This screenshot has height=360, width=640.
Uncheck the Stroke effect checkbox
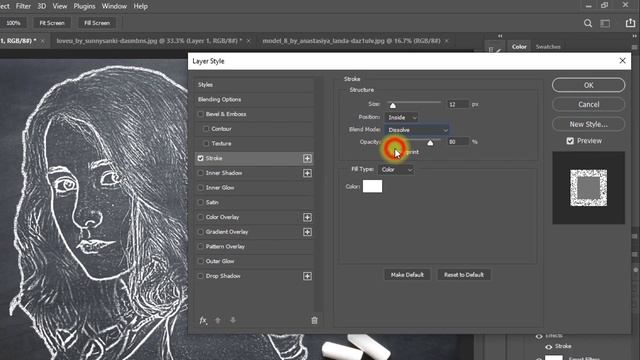pos(200,158)
